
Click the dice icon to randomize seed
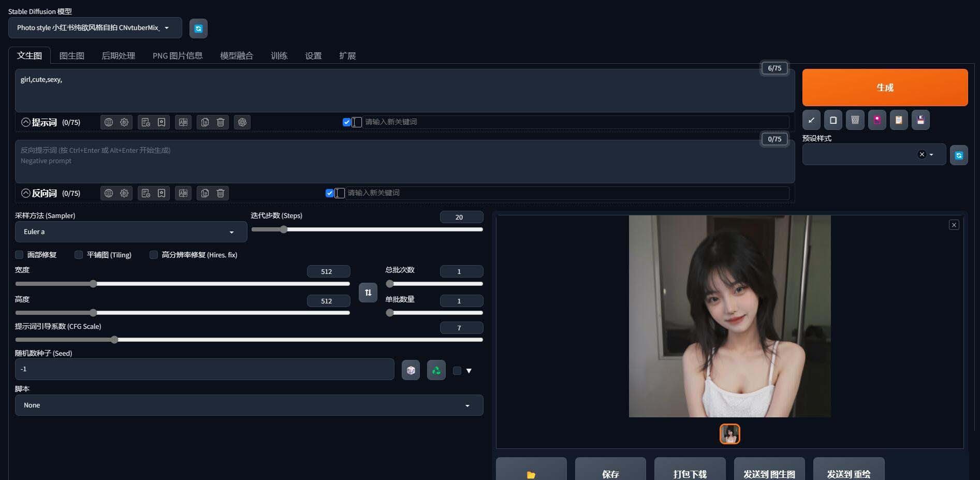411,370
